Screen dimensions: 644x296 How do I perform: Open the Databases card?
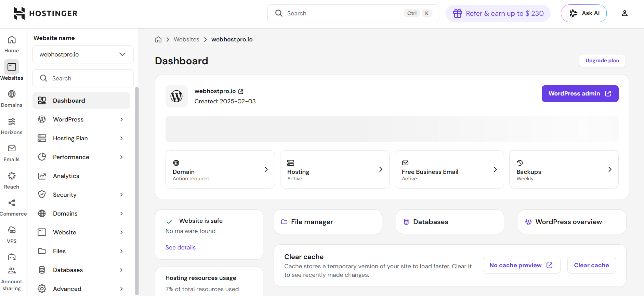(450, 222)
